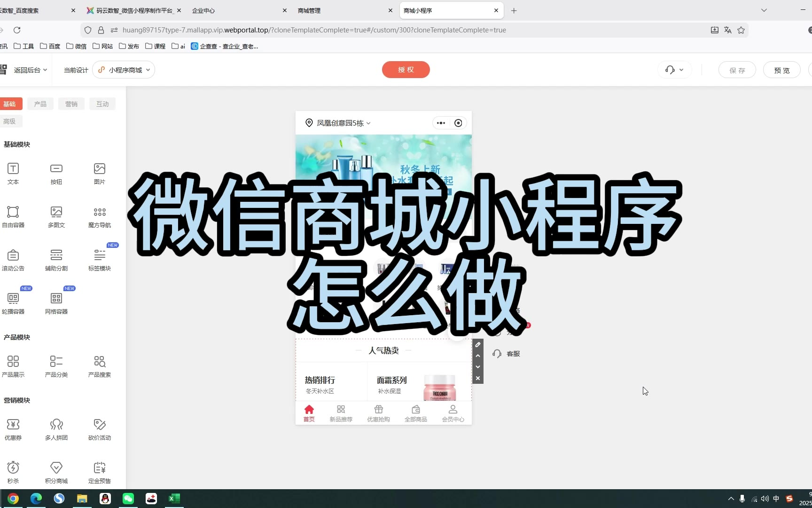Insert the 滚动公告 announcement module
The height and width of the screenshot is (508, 812).
13,260
